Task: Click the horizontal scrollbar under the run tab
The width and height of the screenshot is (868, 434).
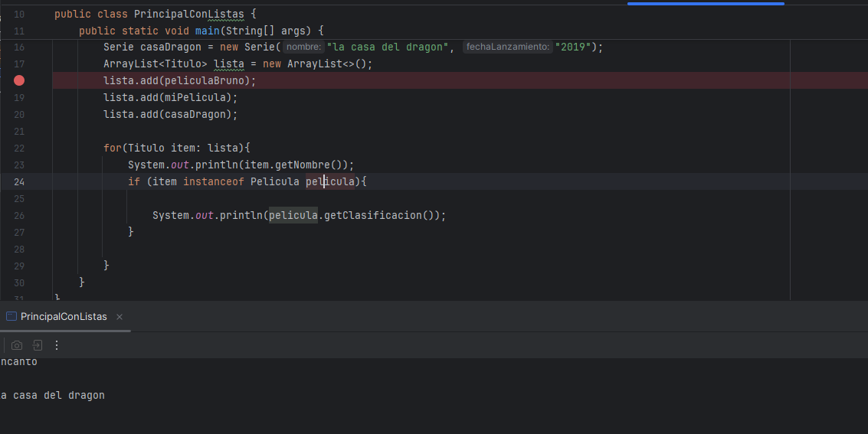Action: pos(65,331)
